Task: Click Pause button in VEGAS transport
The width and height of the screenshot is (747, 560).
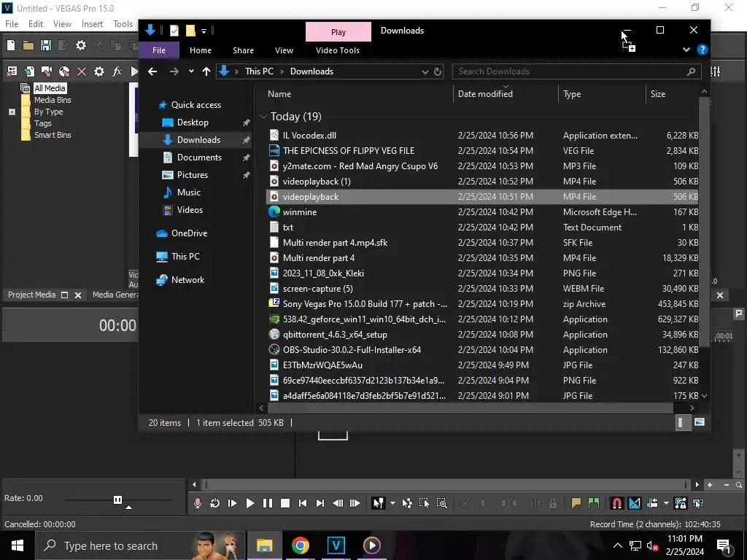Action: click(268, 503)
